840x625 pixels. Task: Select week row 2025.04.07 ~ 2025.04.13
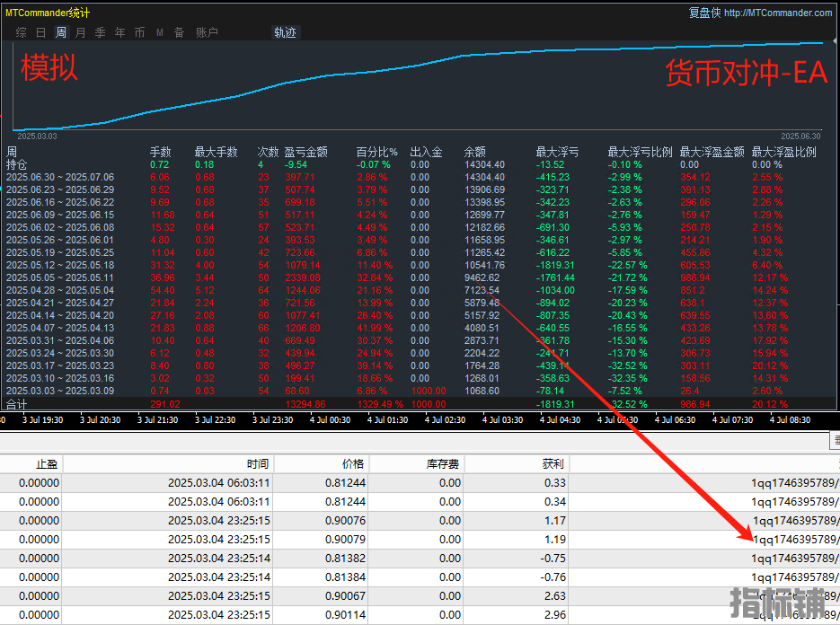(418, 329)
